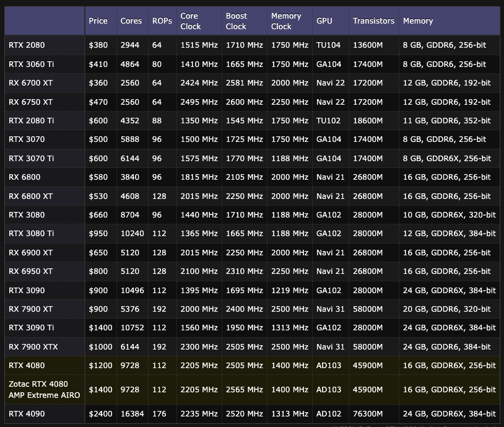Click TU102 in the GPU column
Screen dimensions: 504x427
(328, 121)
